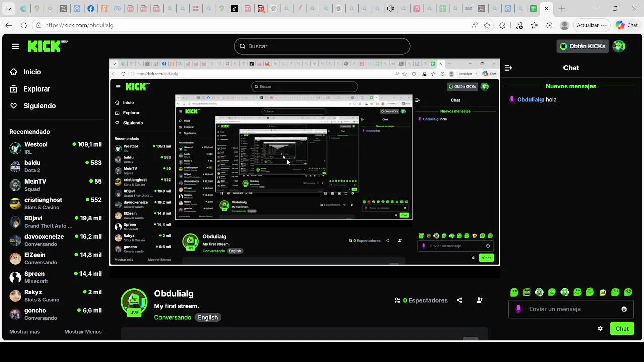This screenshot has height=362, width=644.
Task: Open the RDjavi Grand Theft Auto channel
Action: tap(55, 222)
